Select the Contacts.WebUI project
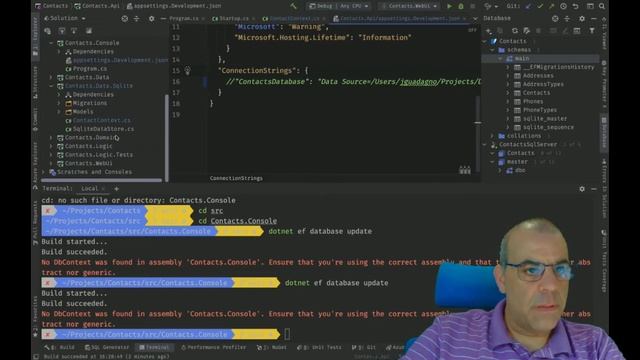This screenshot has width=640, height=360. tap(89, 163)
